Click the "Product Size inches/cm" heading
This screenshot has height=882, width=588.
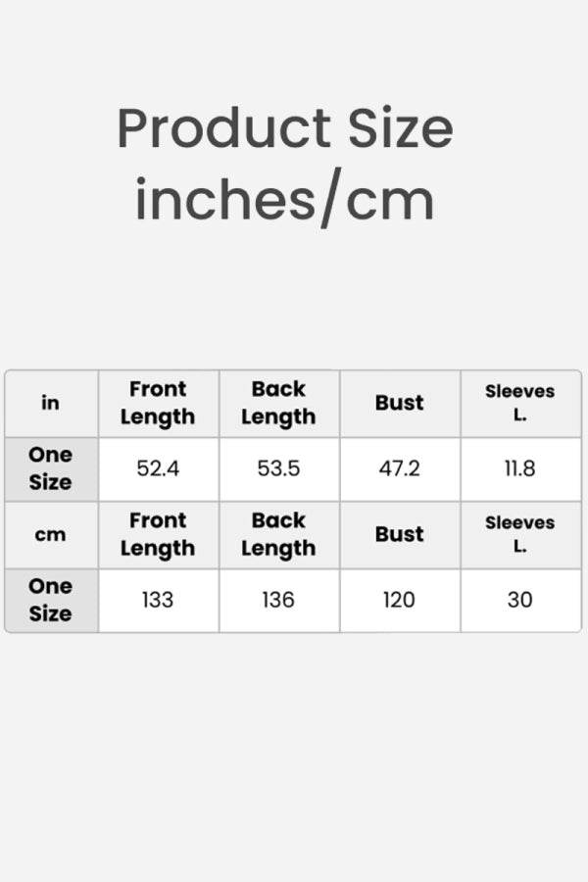point(285,164)
